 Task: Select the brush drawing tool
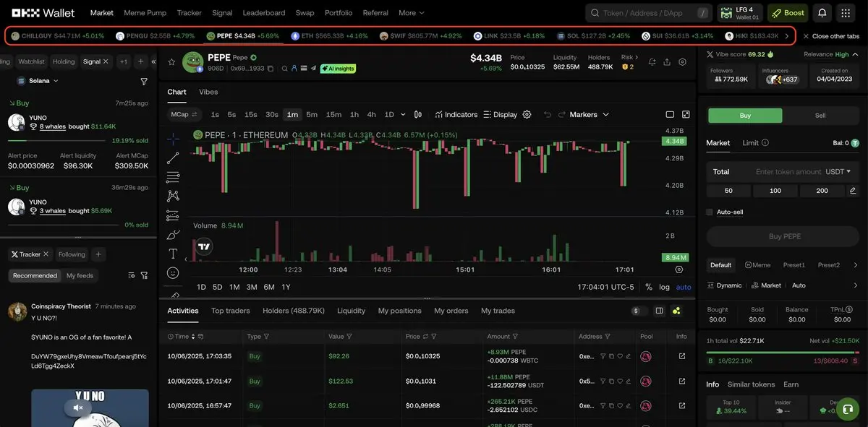(173, 235)
